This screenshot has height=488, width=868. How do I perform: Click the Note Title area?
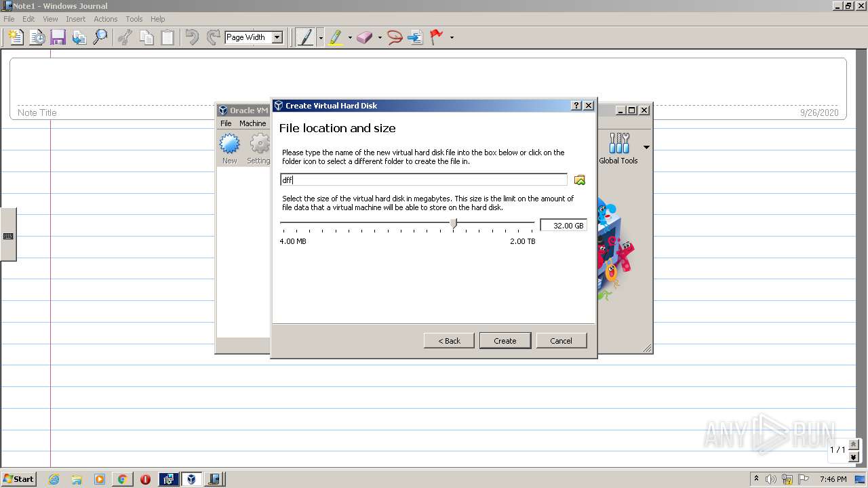coord(37,113)
